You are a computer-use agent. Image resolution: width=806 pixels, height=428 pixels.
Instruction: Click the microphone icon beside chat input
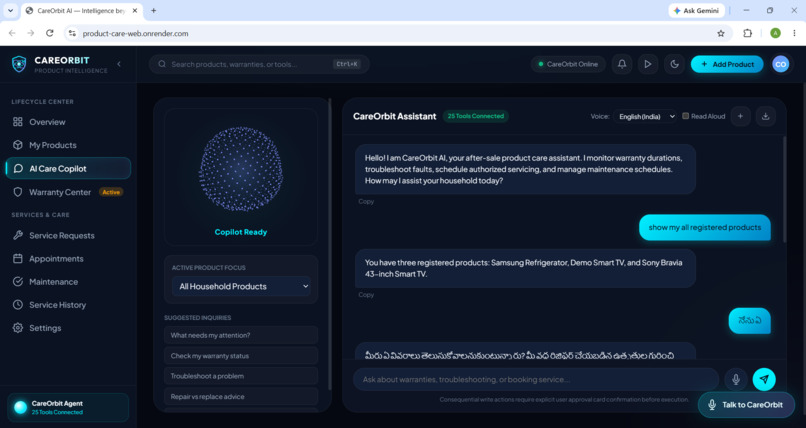[736, 379]
